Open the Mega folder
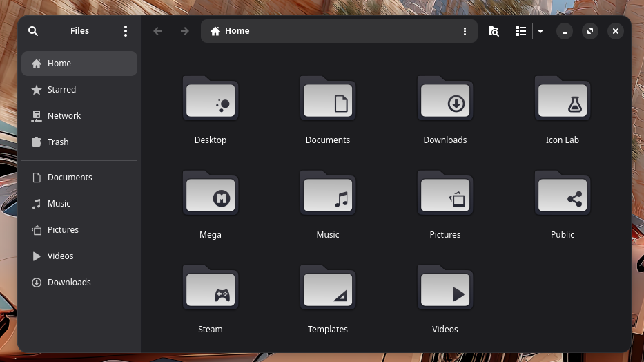 pos(211,198)
